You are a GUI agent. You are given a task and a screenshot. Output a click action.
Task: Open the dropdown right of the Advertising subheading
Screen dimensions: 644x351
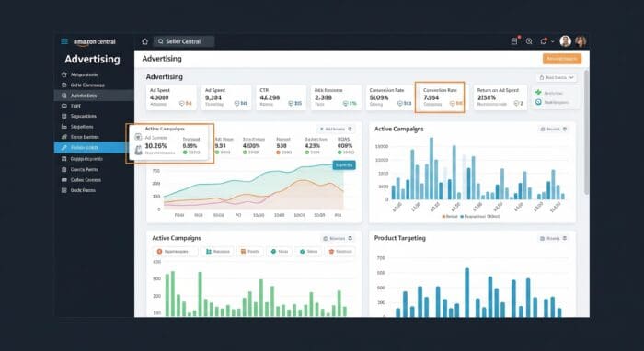click(x=556, y=77)
